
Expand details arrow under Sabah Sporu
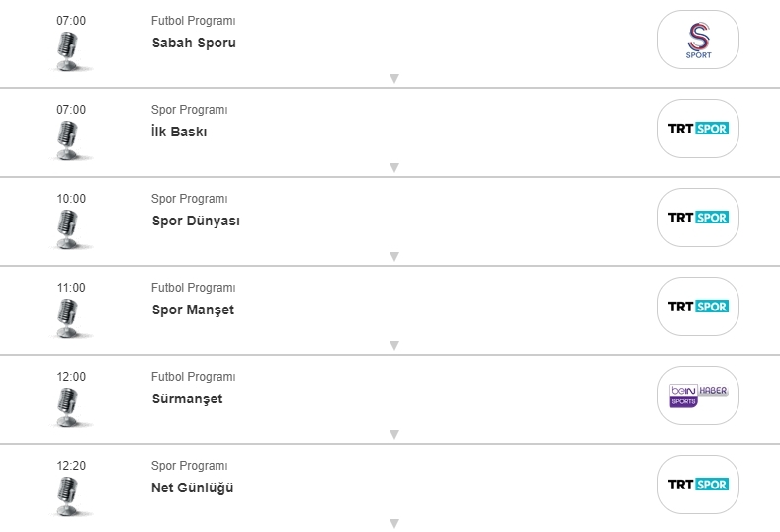click(x=393, y=79)
